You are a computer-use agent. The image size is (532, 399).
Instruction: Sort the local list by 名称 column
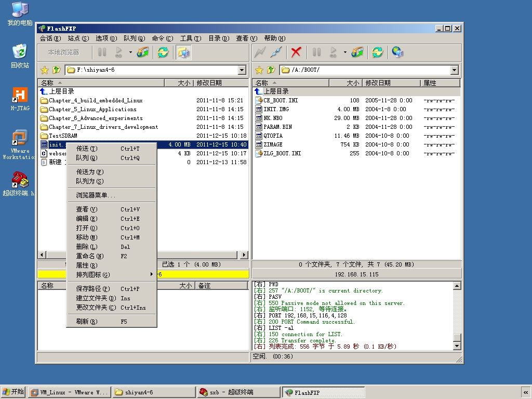(x=101, y=83)
